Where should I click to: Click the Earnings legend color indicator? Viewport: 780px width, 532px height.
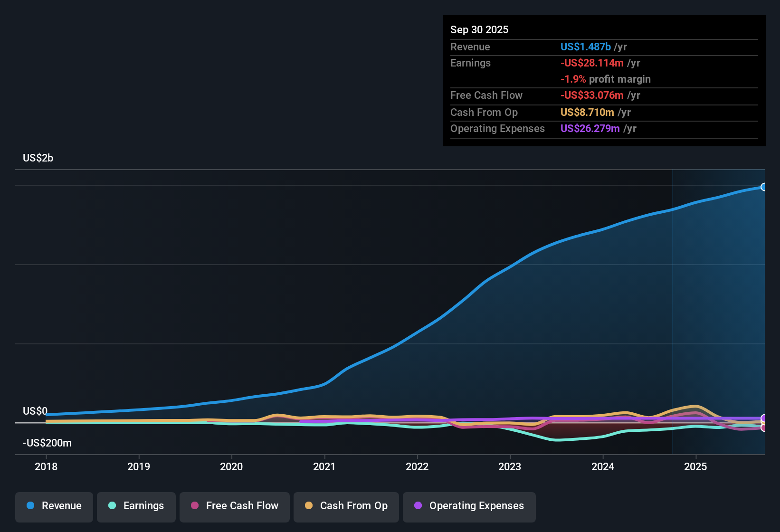click(x=112, y=506)
